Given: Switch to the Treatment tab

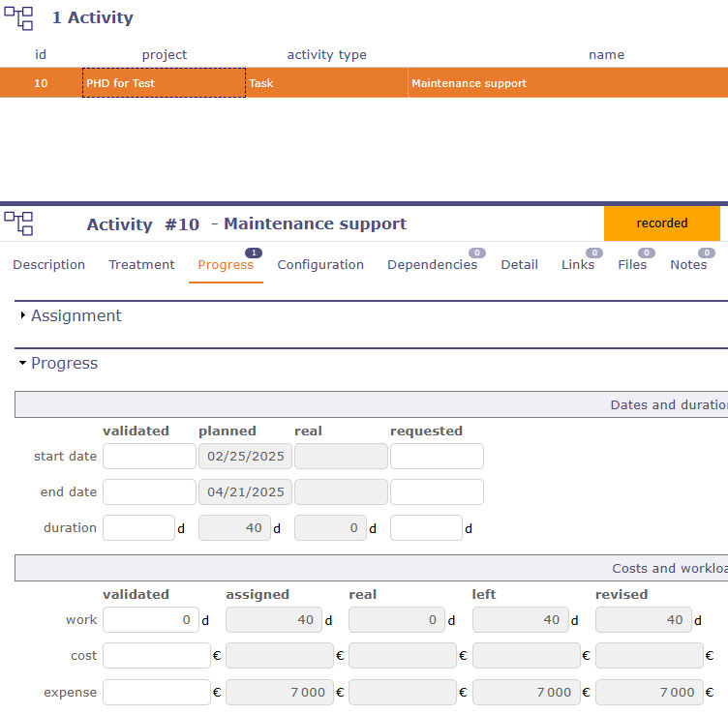Looking at the screenshot, I should coord(141,264).
